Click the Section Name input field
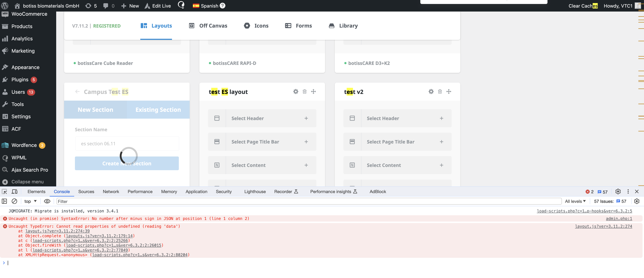Screen dimensions: 644x278 (x=127, y=144)
